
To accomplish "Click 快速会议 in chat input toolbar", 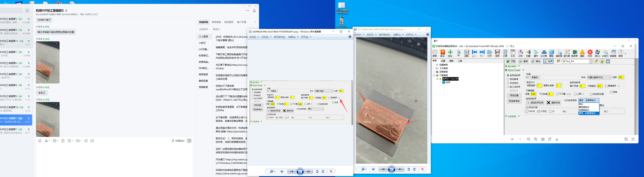I will [x=178, y=141].
